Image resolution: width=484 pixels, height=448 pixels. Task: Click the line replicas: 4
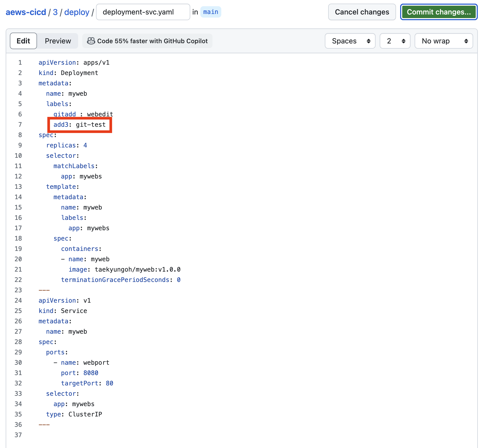[x=67, y=145]
